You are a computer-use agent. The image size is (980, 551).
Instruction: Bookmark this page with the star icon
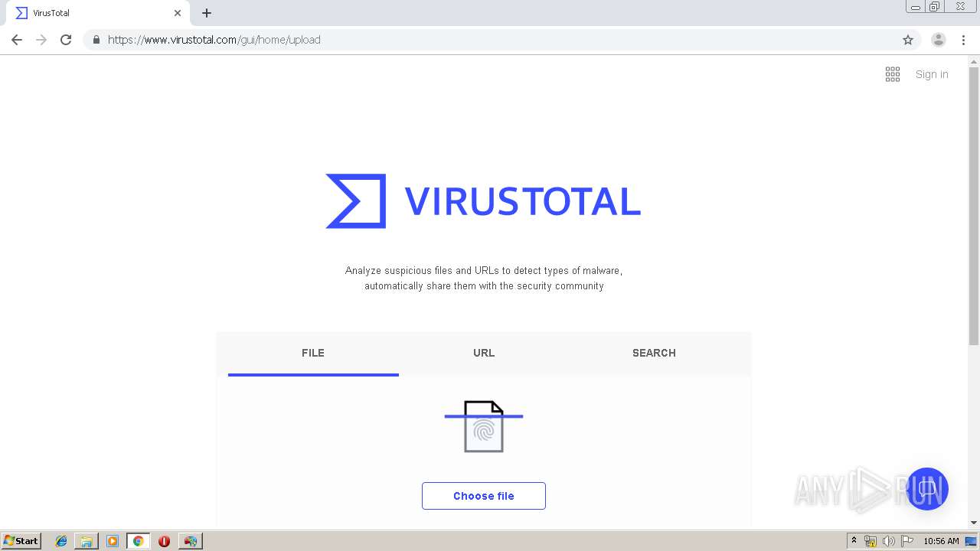908,40
